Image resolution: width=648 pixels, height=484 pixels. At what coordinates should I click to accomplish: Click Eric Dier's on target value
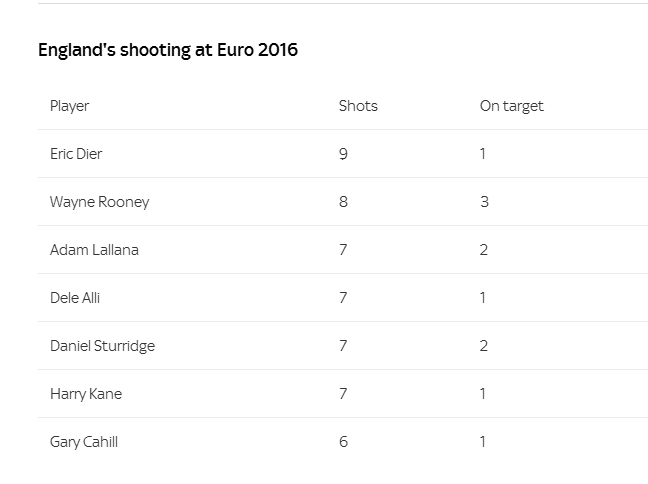(483, 154)
